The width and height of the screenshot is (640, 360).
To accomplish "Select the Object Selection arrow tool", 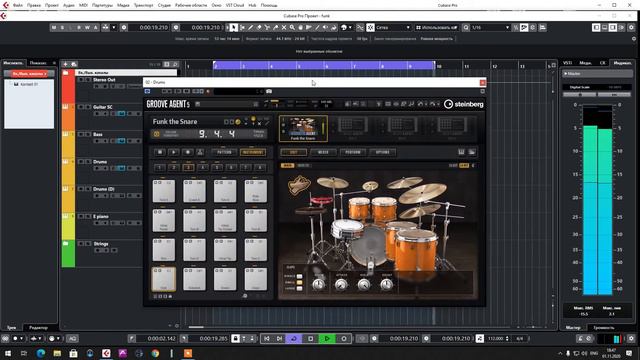I will pos(233,27).
